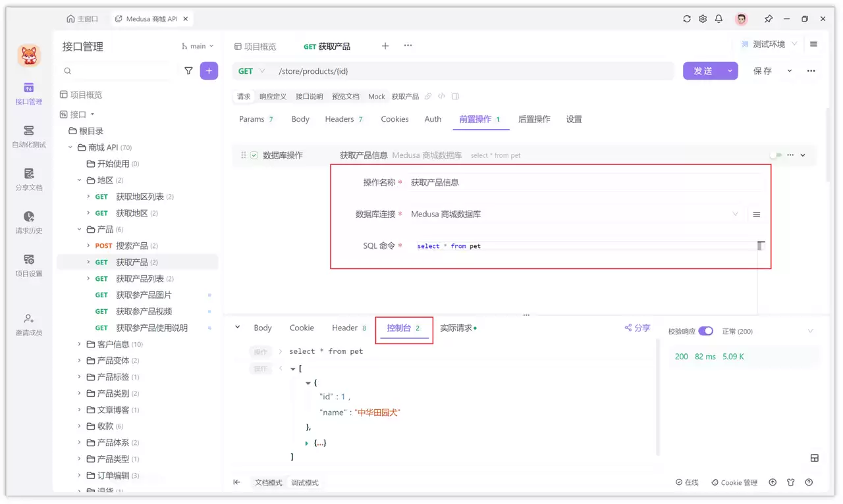This screenshot has height=504, width=843.
Task: Open 接口管理 in the left sidebar
Action: coord(29,94)
